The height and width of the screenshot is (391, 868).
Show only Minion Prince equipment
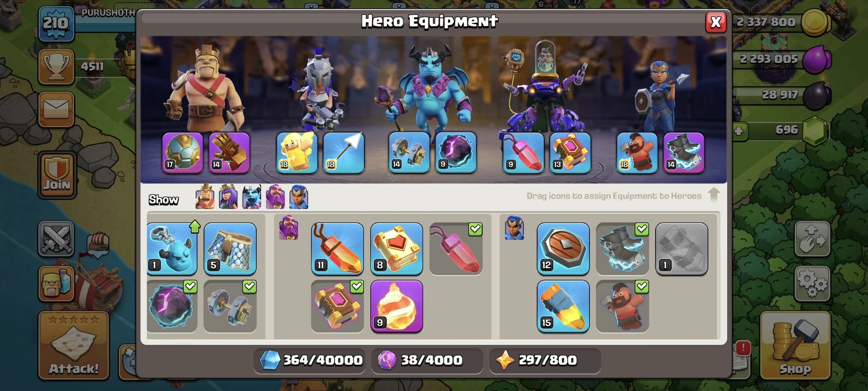(252, 197)
